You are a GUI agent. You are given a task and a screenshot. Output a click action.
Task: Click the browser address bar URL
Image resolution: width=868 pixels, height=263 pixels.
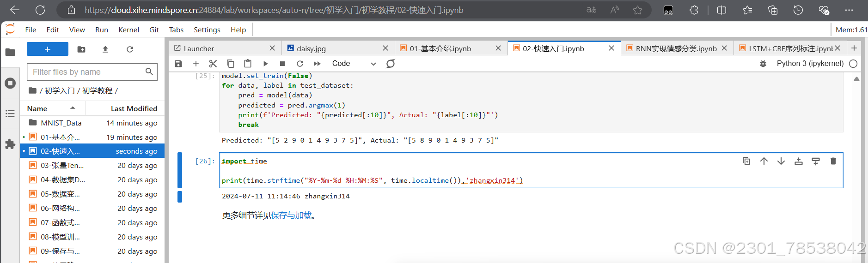pos(274,10)
